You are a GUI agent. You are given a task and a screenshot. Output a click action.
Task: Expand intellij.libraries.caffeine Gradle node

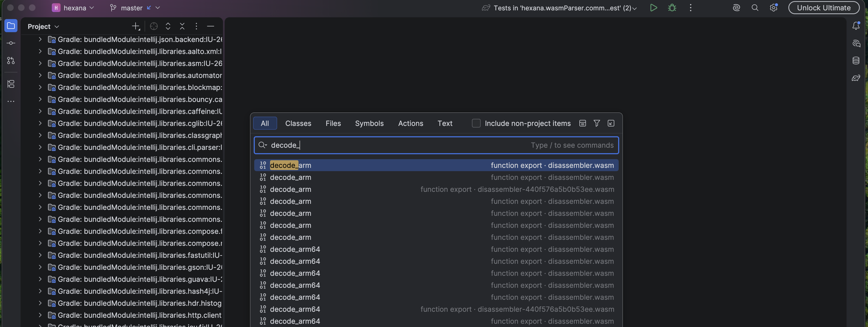[40, 111]
